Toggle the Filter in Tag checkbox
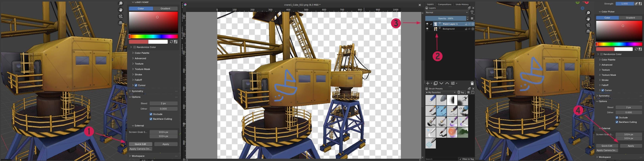This screenshot has height=161, width=644. click(460, 159)
